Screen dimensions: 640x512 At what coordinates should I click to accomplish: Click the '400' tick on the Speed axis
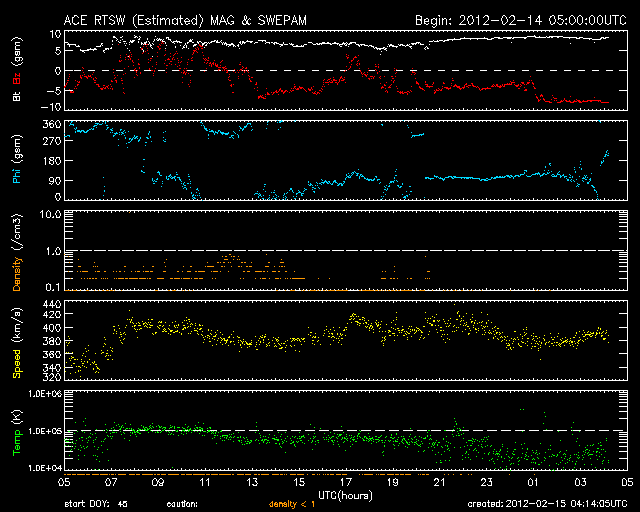tap(52, 328)
